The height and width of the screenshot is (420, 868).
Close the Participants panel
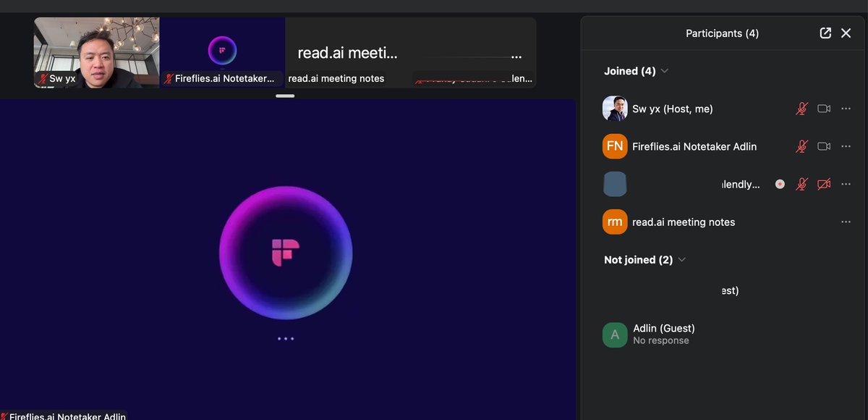point(846,33)
